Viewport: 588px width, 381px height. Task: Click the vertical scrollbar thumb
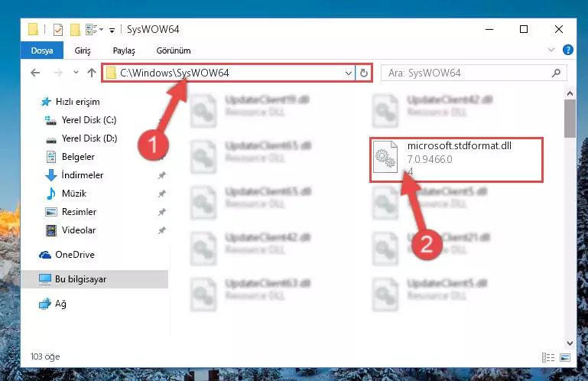[570, 119]
